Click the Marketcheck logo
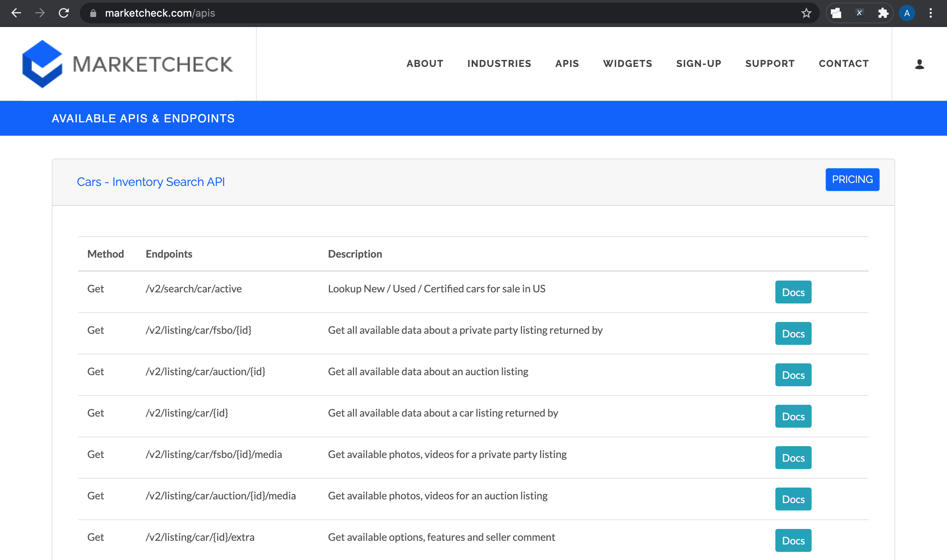The image size is (947, 560). coord(127,64)
